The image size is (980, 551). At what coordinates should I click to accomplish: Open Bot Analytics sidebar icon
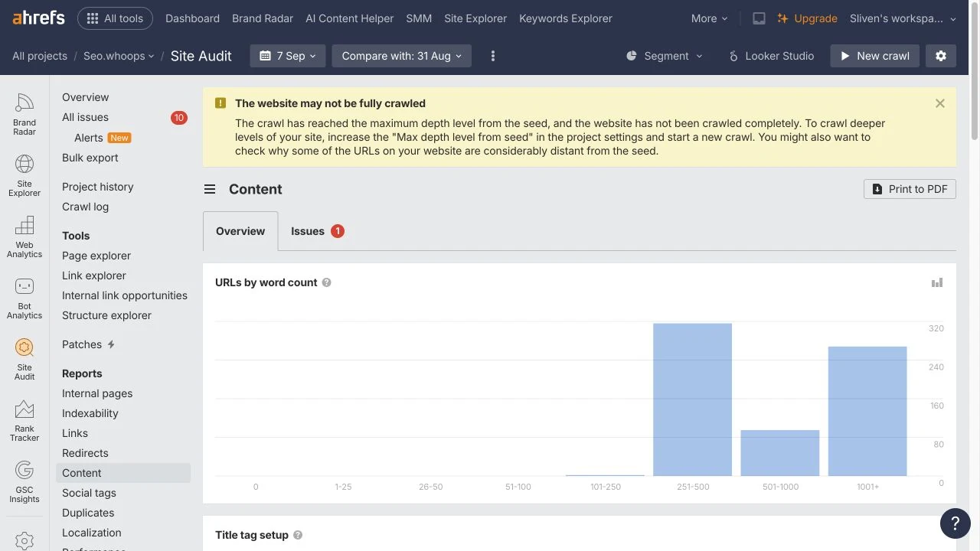coord(24,298)
